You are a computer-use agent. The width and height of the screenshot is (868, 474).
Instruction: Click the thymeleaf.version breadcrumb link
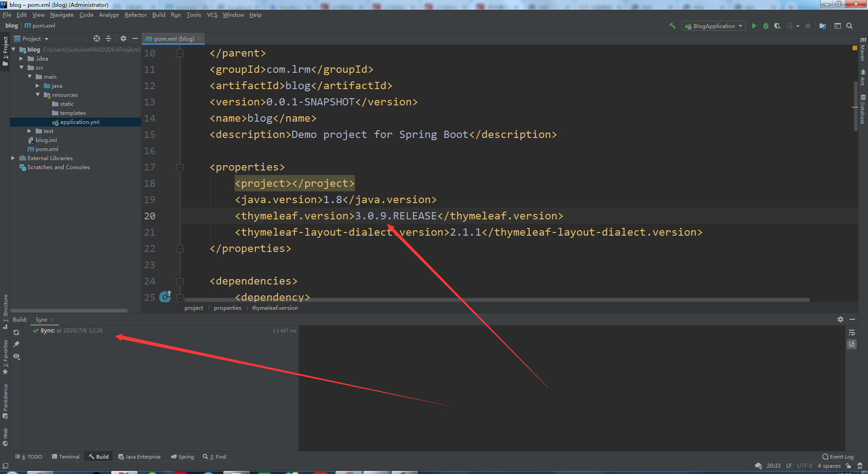coord(275,308)
